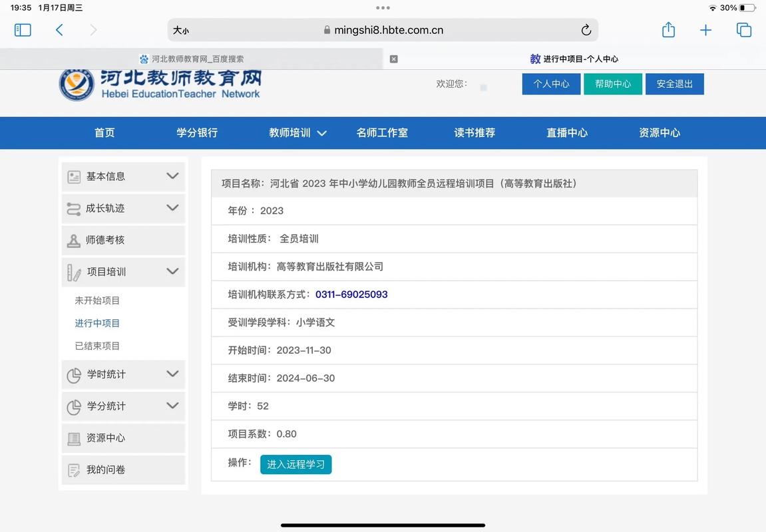Click the 进入远程学习 button
The width and height of the screenshot is (766, 532).
(x=295, y=464)
